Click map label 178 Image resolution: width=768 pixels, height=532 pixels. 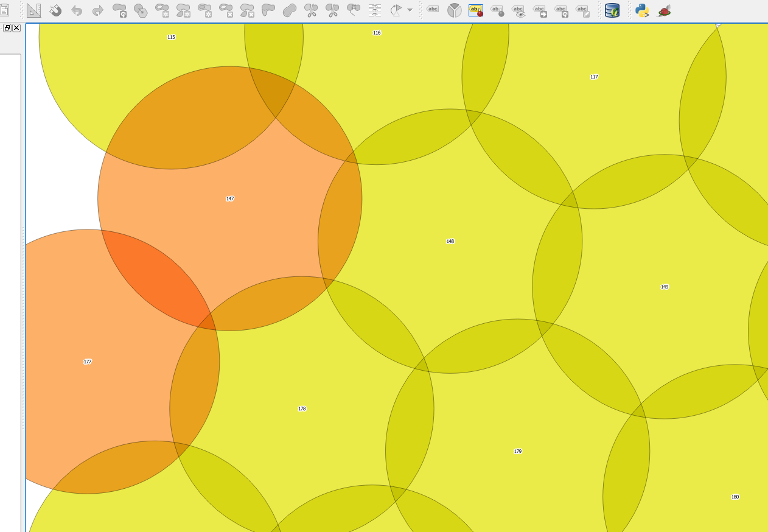click(302, 409)
